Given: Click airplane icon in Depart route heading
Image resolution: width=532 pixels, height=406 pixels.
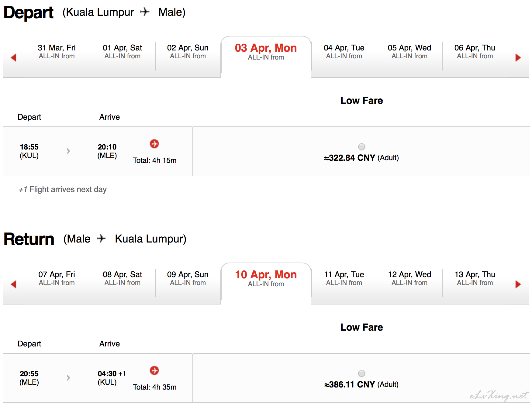Looking at the screenshot, I should coord(145,12).
